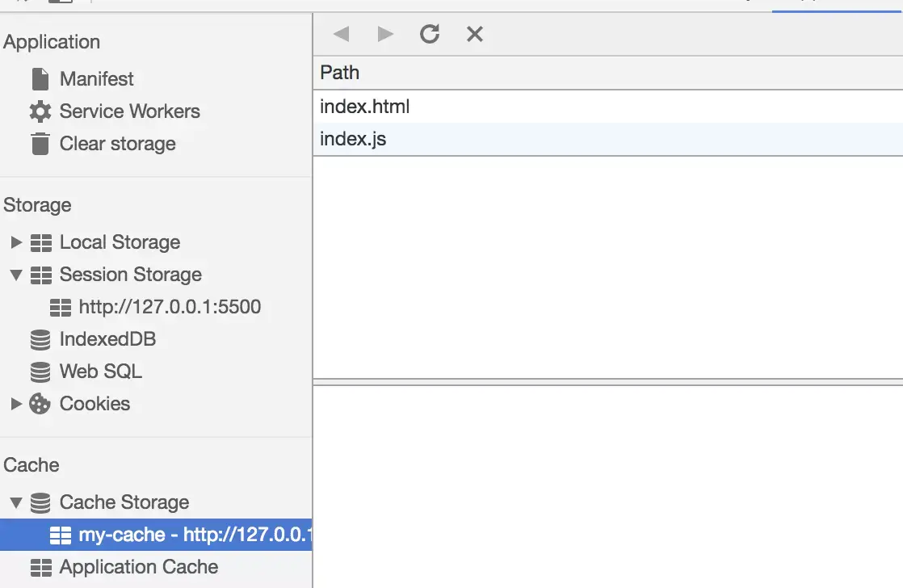
Task: Select Cache Storage in sidebar
Action: (x=124, y=502)
